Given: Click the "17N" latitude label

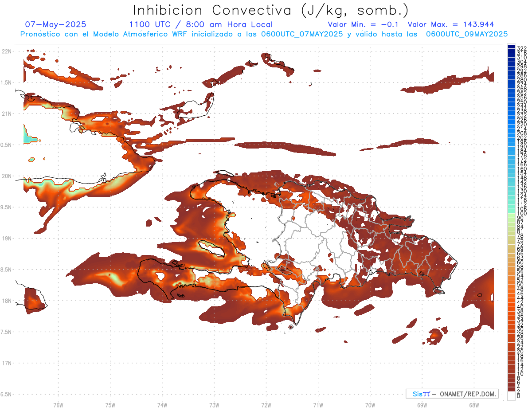Looking at the screenshot, I should pos(7,363).
